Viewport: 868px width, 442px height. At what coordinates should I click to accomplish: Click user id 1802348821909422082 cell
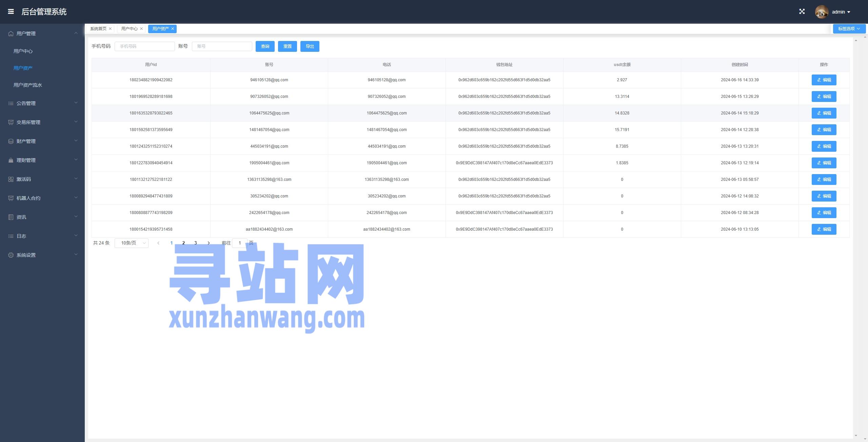click(x=151, y=80)
